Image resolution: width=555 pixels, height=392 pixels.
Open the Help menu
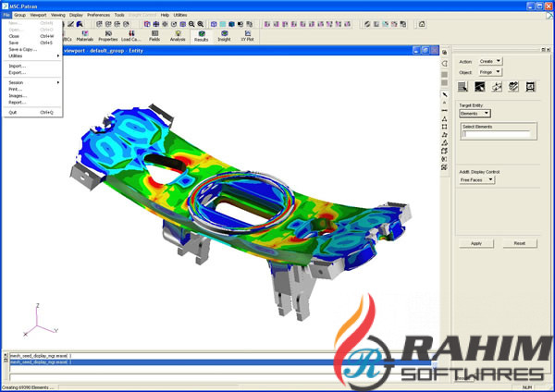(165, 15)
